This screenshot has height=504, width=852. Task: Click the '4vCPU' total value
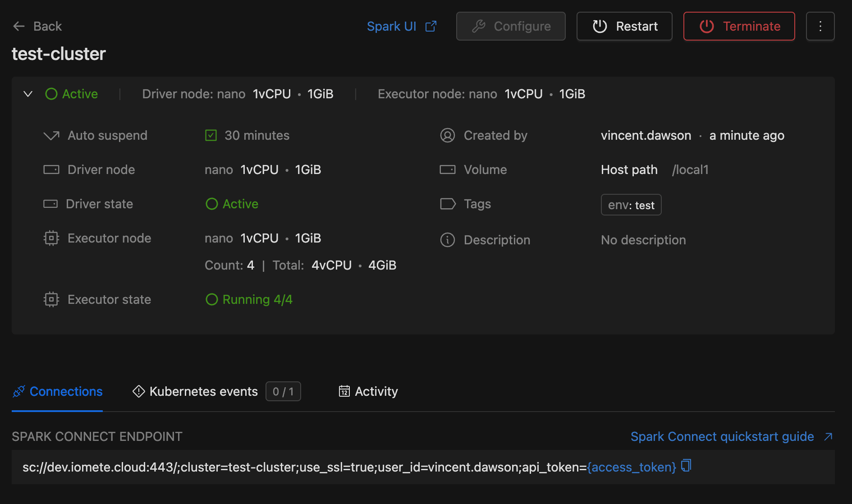tap(331, 265)
